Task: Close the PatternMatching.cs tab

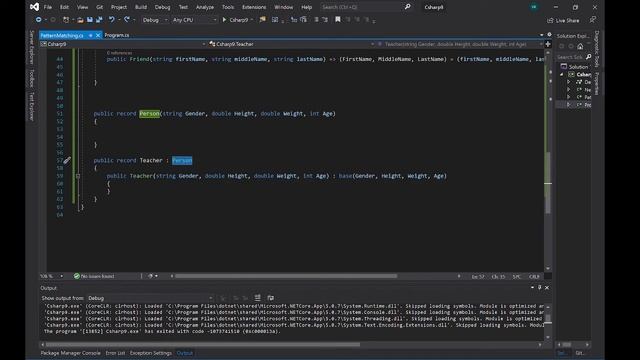Action: tap(98, 36)
